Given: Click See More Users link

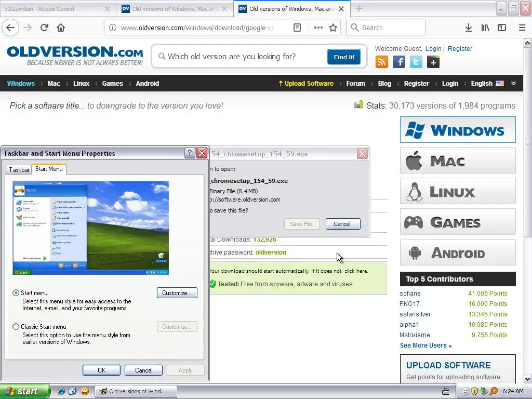Looking at the screenshot, I should coord(425,345).
